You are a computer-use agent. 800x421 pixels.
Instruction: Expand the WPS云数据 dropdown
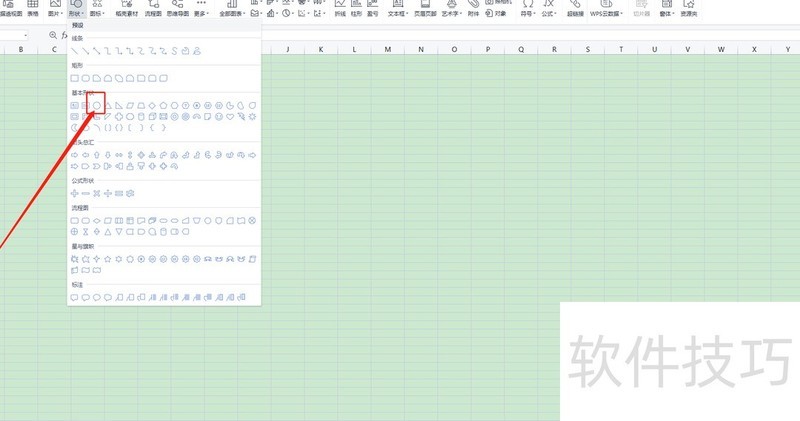coord(607,9)
